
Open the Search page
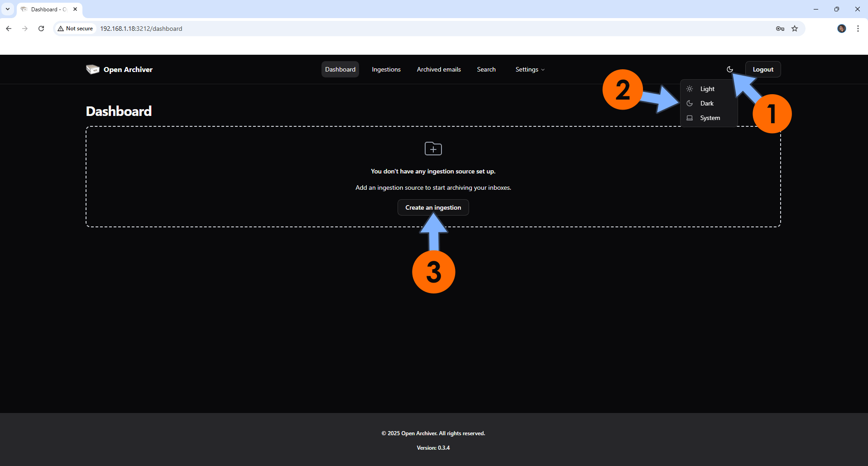click(486, 69)
